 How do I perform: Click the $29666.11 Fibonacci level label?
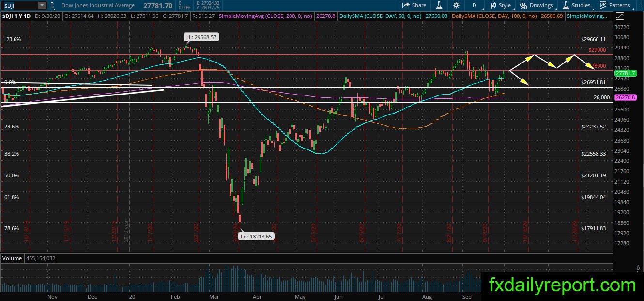pyautogui.click(x=594, y=39)
